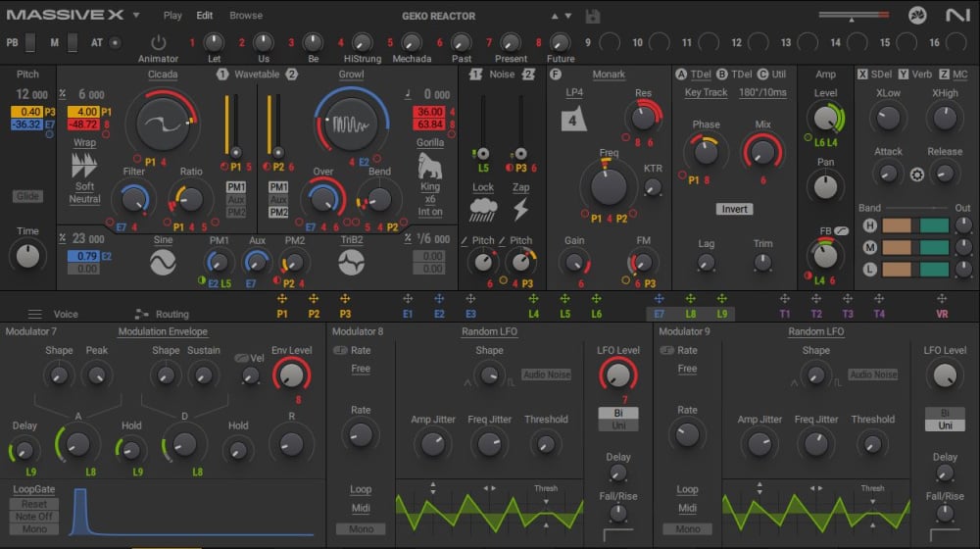Open the Voice menu hamburger icon
980x549 pixels.
pos(35,314)
